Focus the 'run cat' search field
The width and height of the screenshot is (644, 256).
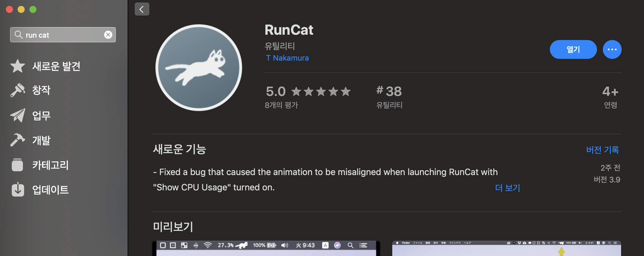pyautogui.click(x=63, y=35)
